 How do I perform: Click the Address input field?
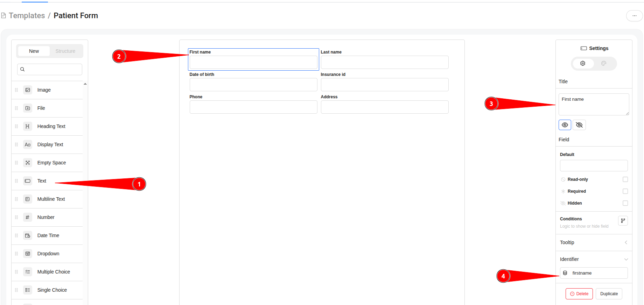click(x=385, y=107)
